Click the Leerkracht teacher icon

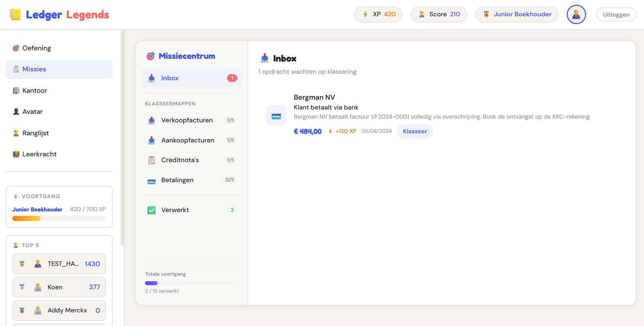15,154
